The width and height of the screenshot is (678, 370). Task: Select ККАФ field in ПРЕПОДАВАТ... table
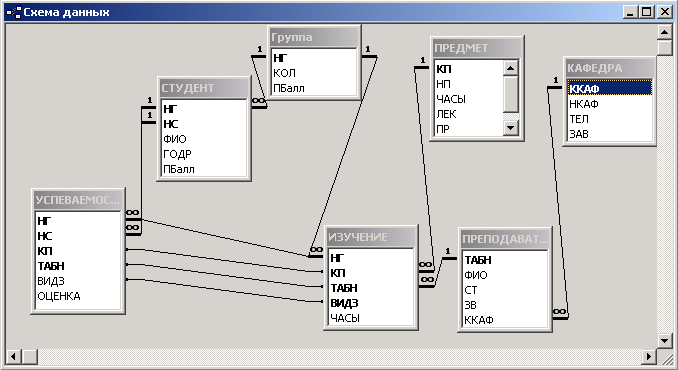coord(505,320)
